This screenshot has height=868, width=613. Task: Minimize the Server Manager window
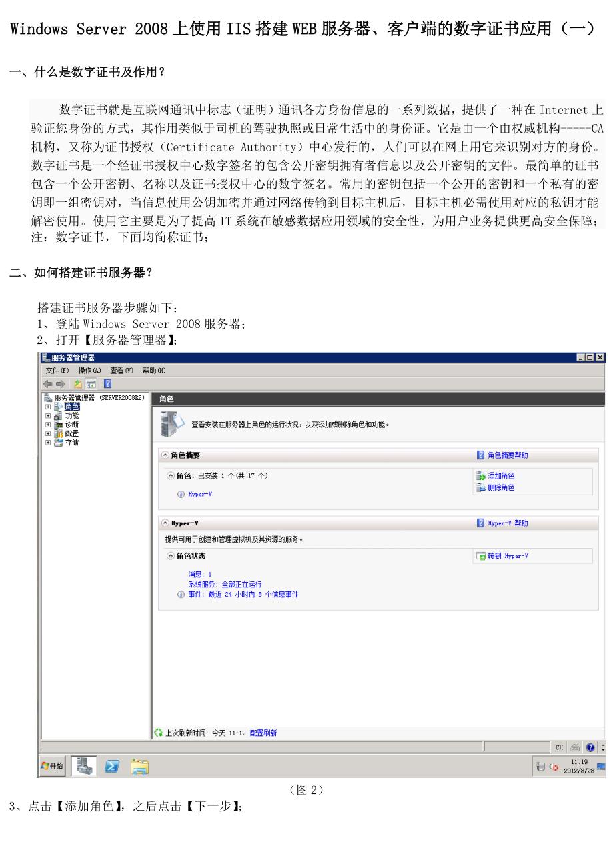(x=582, y=358)
